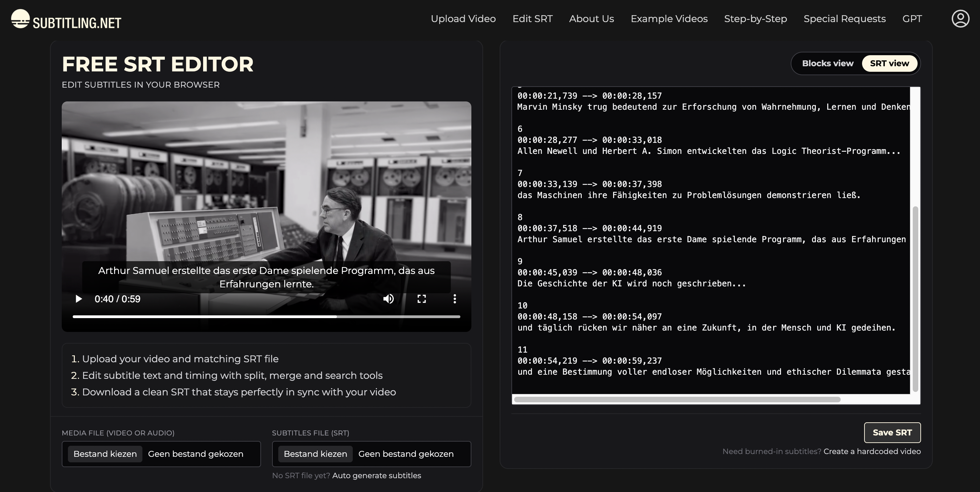Choose media file with Bestand kiezen
Screen dimensions: 980x492
pos(105,454)
